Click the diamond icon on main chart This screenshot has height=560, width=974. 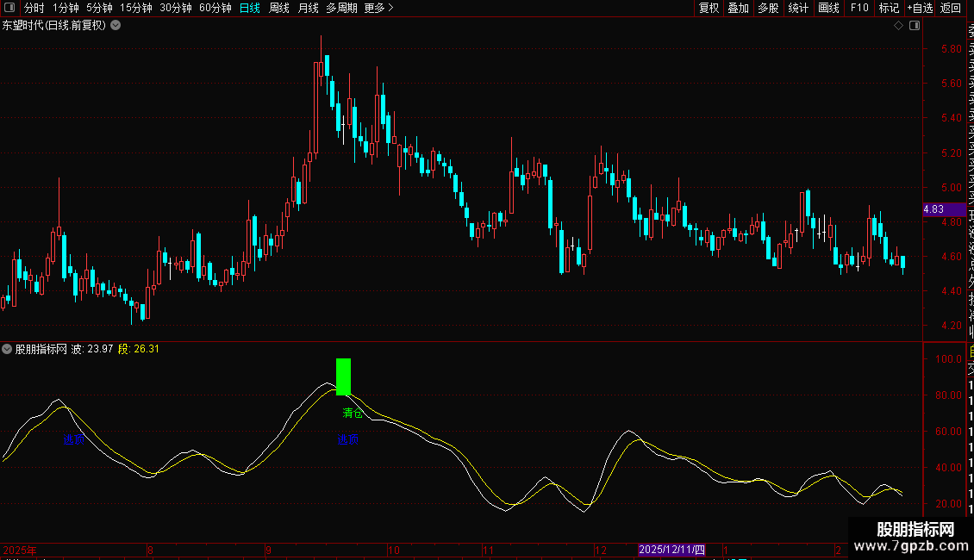898,26
